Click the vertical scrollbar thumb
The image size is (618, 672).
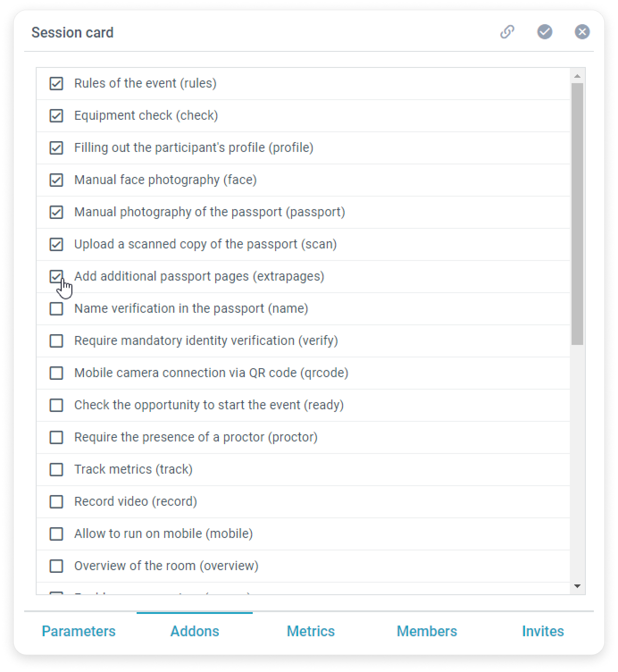pyautogui.click(x=577, y=214)
